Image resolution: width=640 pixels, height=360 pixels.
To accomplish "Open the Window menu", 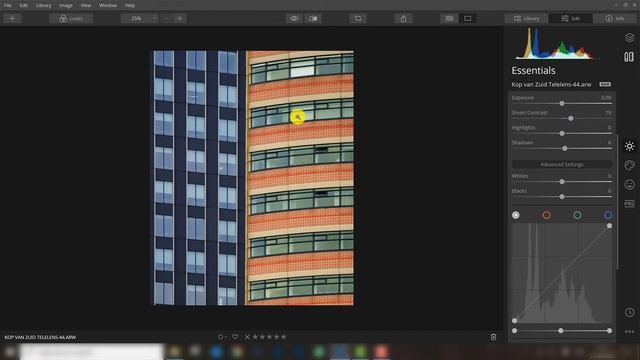I will click(108, 5).
